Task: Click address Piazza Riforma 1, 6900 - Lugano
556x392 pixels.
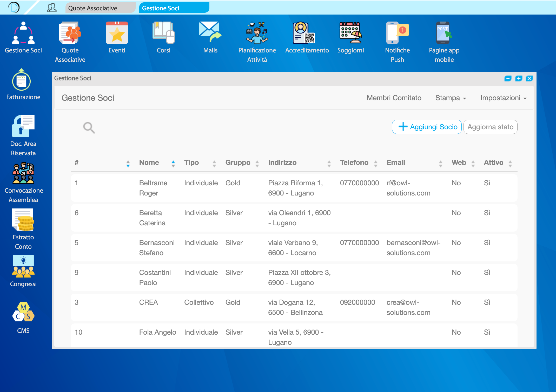Action: (296, 188)
